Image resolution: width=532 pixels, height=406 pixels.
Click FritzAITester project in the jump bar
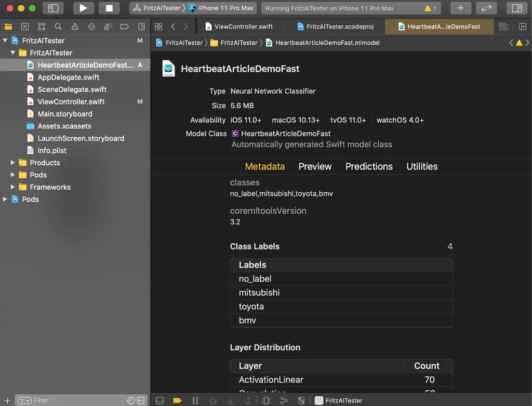pos(179,43)
